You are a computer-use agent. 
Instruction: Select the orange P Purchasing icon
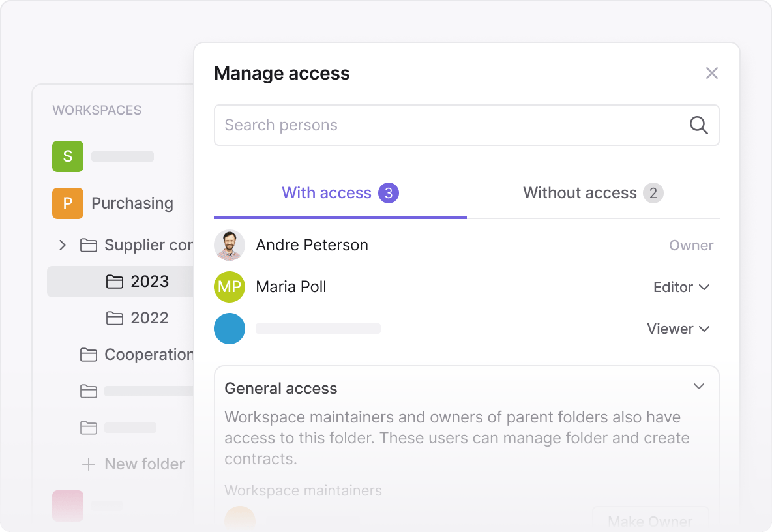[x=68, y=203]
